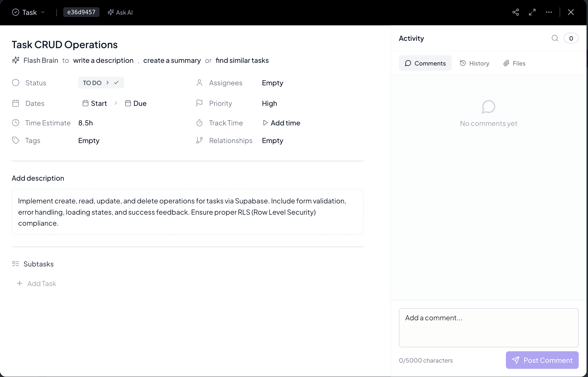The height and width of the screenshot is (377, 588).
Task: Switch to the Files tab
Action: 514,63
